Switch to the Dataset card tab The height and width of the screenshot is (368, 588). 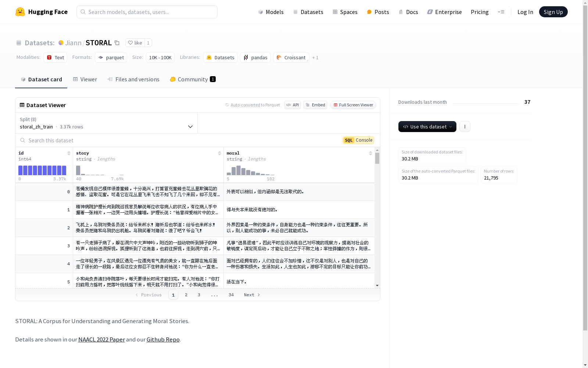(41, 79)
